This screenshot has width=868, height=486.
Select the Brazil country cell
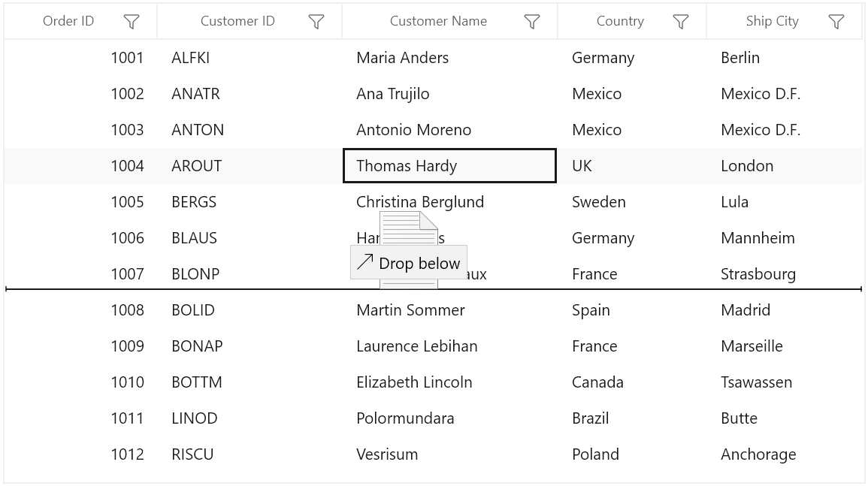(x=632, y=418)
